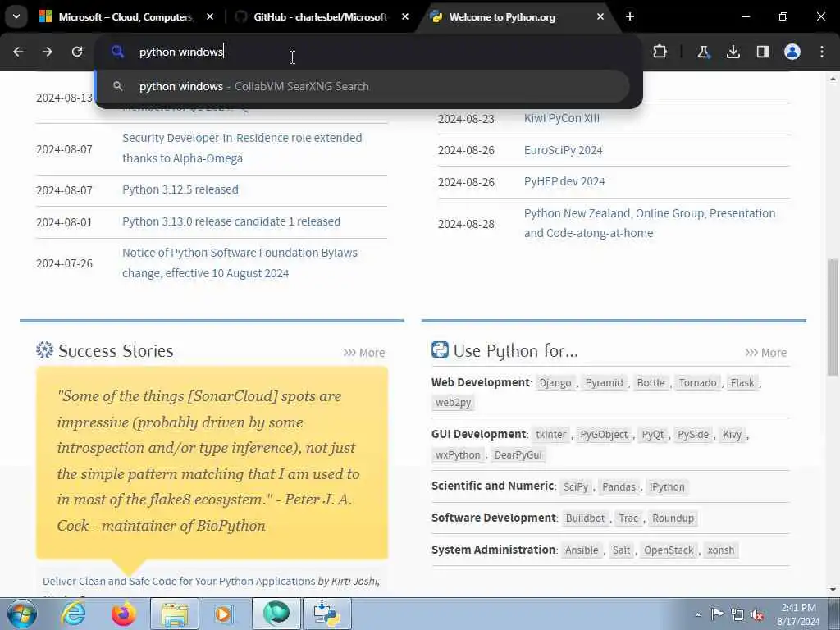This screenshot has height=630, width=840.
Task: Click the address bar with 'python windows'
Action: 369,52
